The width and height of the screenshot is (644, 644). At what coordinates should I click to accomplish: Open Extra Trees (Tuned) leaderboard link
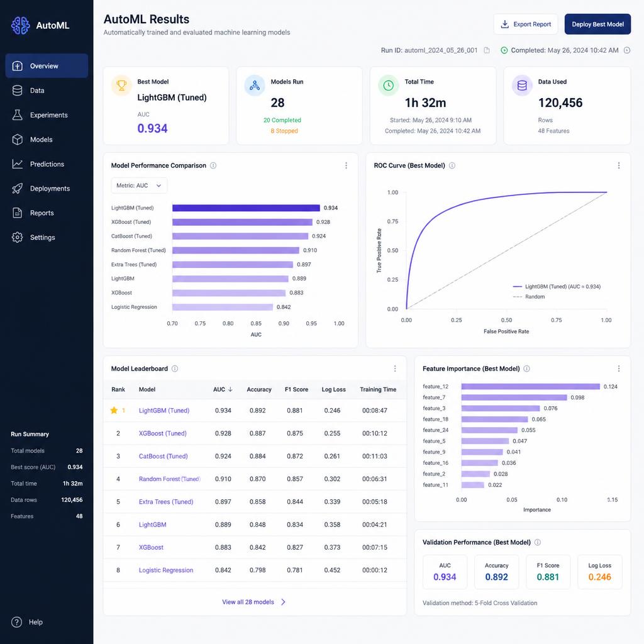coord(166,501)
